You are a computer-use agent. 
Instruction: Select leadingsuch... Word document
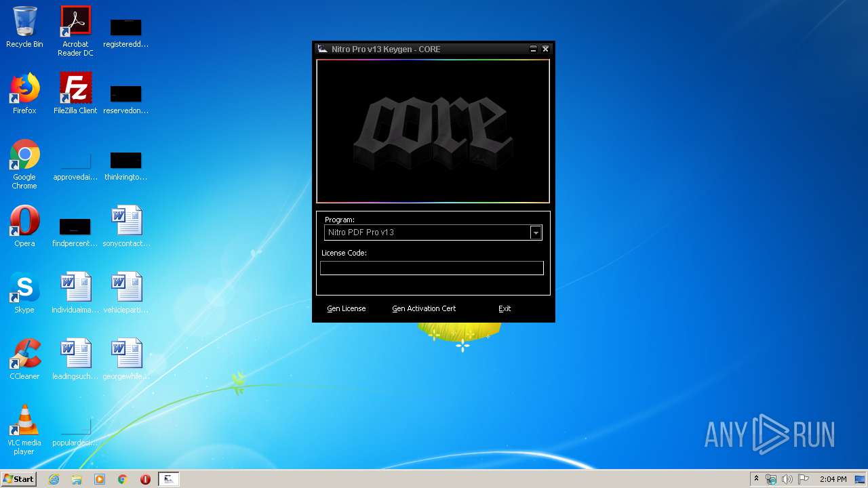[75, 359]
